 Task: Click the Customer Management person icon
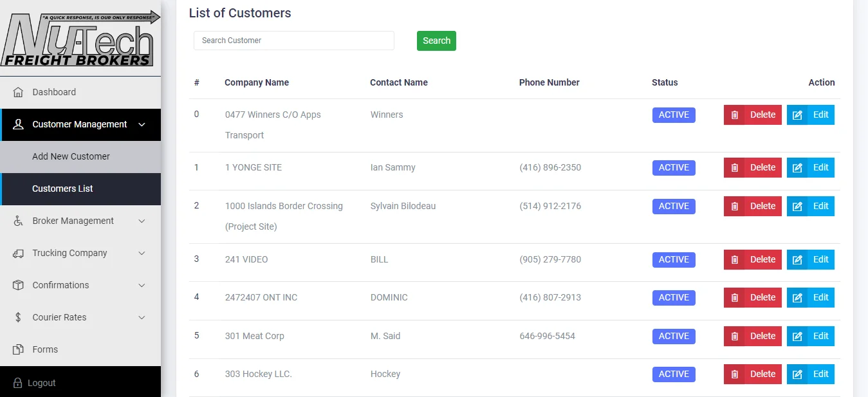pos(18,124)
